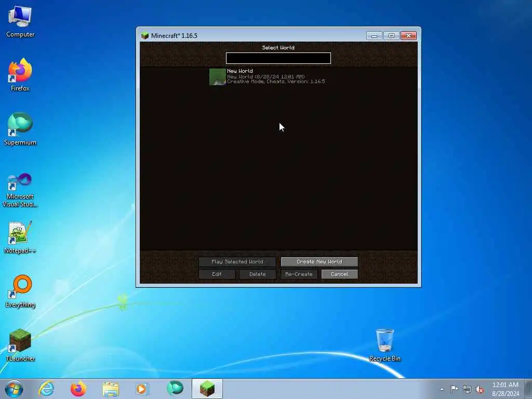The width and height of the screenshot is (532, 399).
Task: Open the network tray icon
Action: tap(467, 390)
